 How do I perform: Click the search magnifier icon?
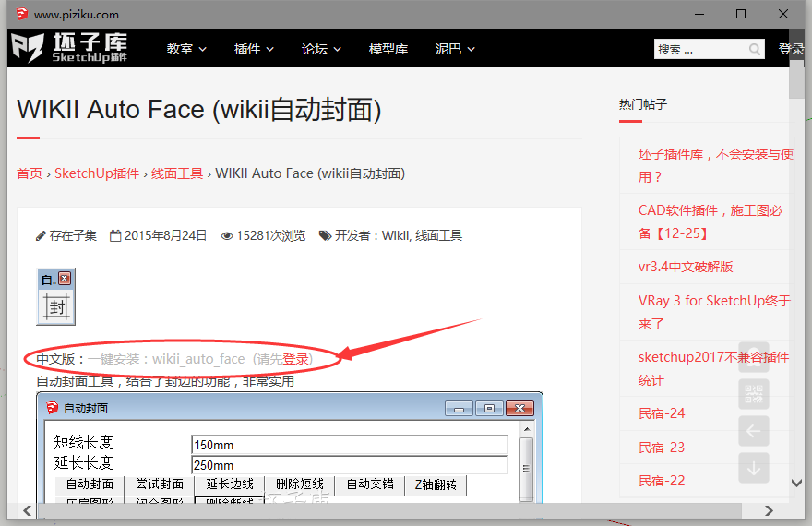755,49
